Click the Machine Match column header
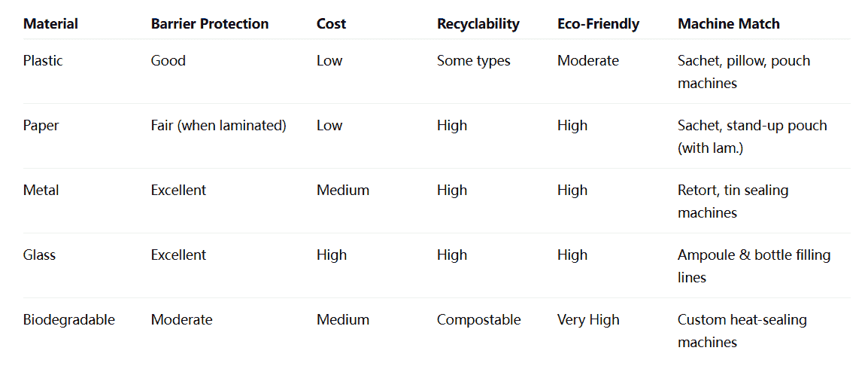 click(x=729, y=24)
